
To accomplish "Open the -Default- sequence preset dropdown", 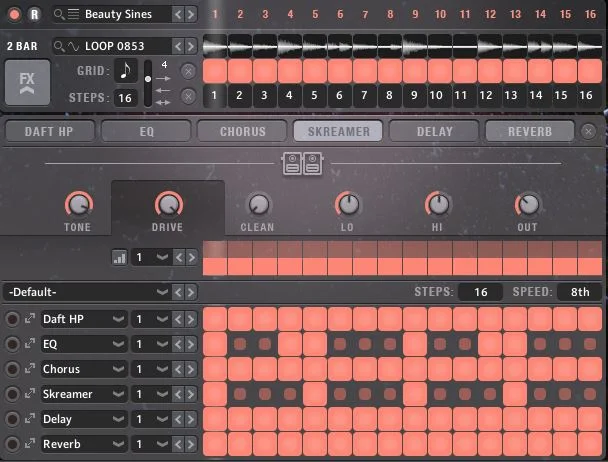I will click(86, 292).
